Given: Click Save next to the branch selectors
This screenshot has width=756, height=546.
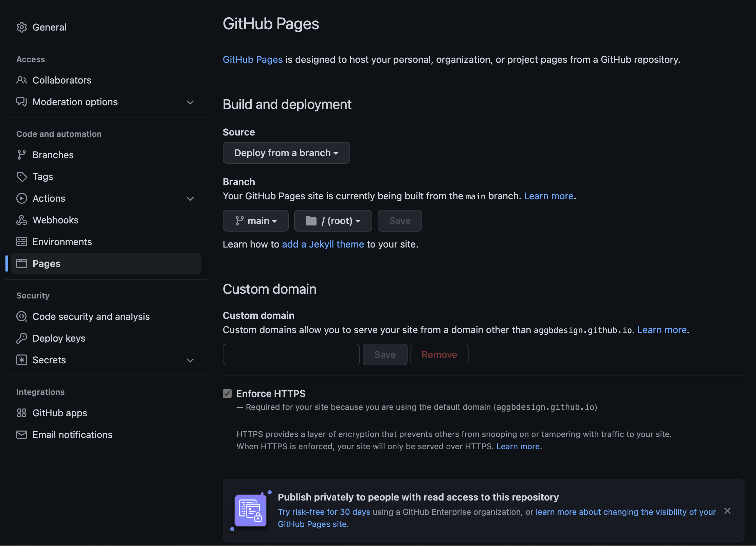Looking at the screenshot, I should (x=400, y=221).
